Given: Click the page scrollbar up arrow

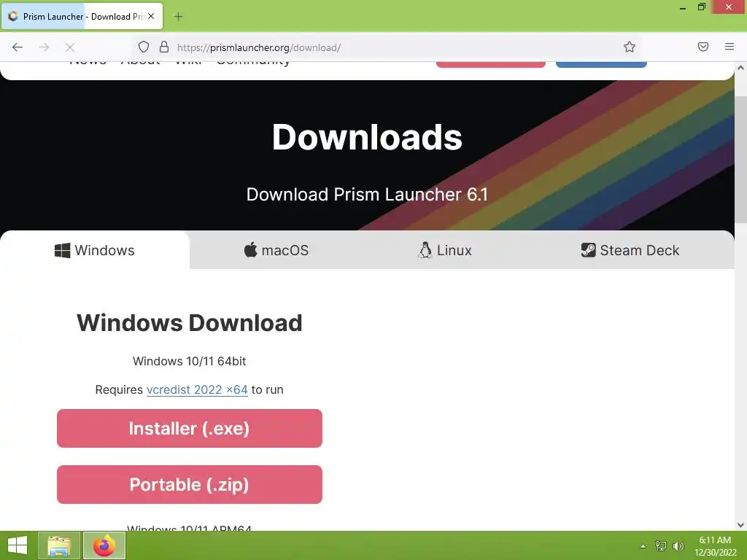Looking at the screenshot, I should point(740,68).
